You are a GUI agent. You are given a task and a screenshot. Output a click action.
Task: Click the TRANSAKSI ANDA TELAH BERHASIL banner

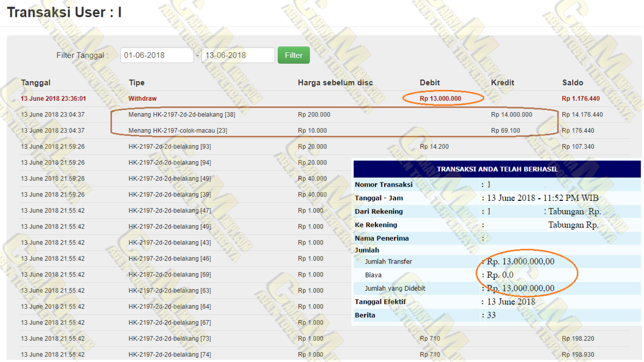click(497, 169)
